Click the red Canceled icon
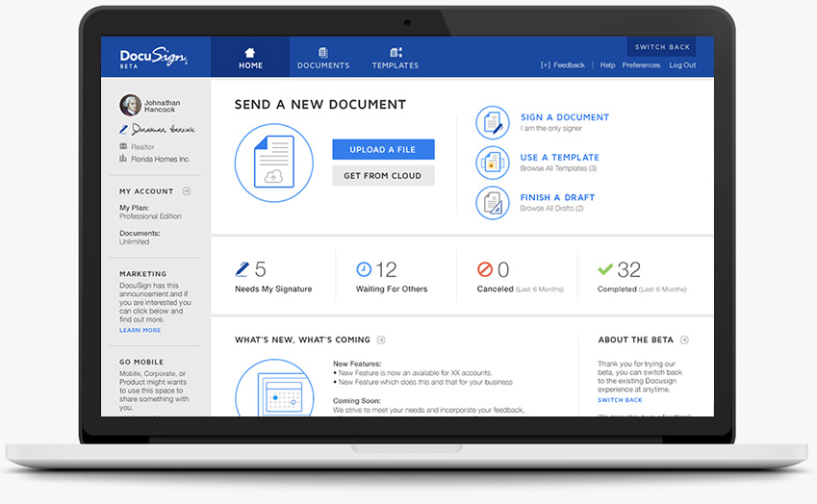 485,269
